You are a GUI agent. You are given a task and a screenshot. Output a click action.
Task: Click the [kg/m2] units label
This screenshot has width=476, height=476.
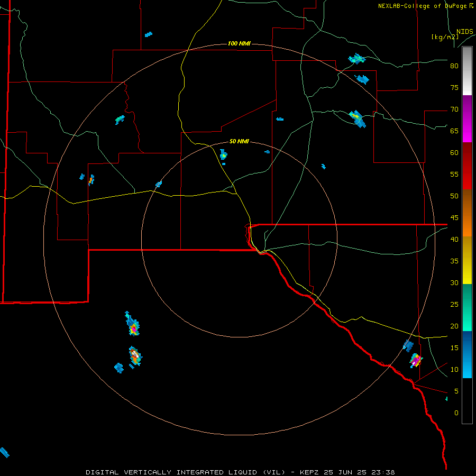click(x=445, y=37)
